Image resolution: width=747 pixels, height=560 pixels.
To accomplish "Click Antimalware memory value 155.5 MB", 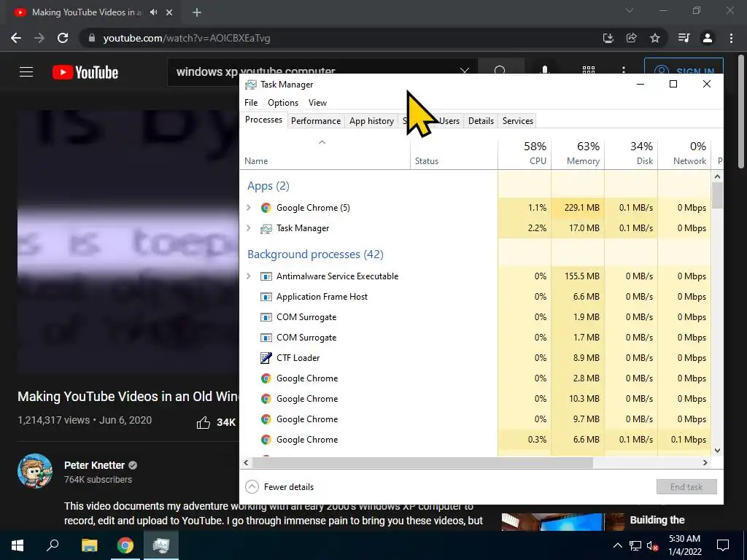I will click(581, 276).
